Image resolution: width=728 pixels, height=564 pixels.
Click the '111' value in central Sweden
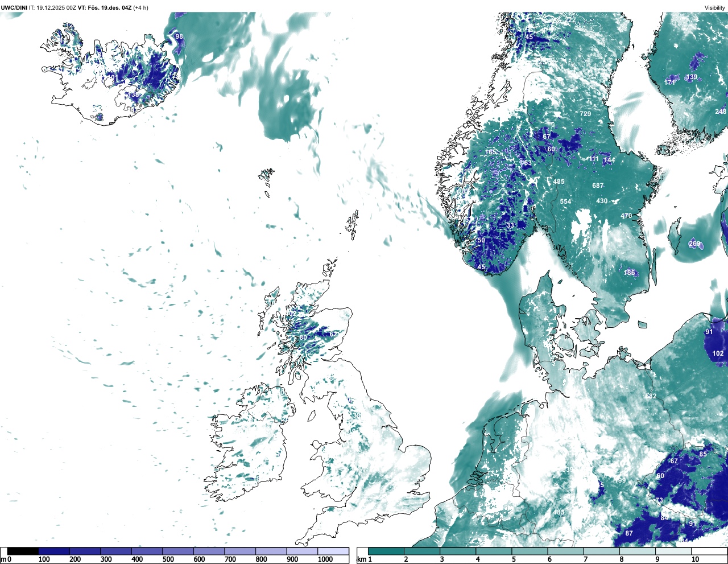click(x=594, y=159)
